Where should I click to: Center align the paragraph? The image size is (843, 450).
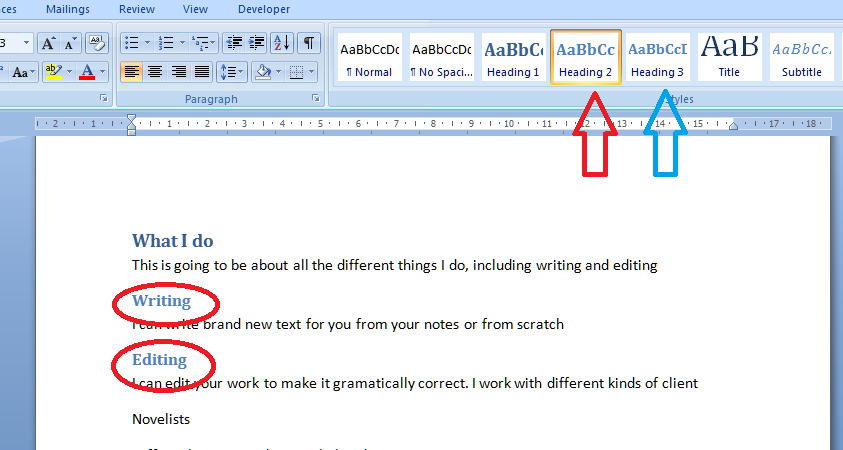tap(155, 72)
